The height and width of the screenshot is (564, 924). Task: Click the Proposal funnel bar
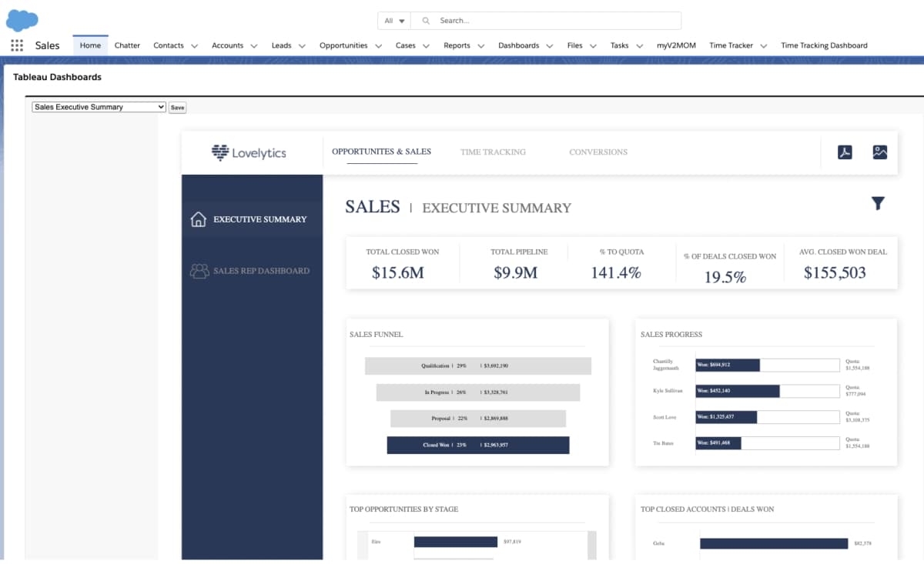point(478,419)
